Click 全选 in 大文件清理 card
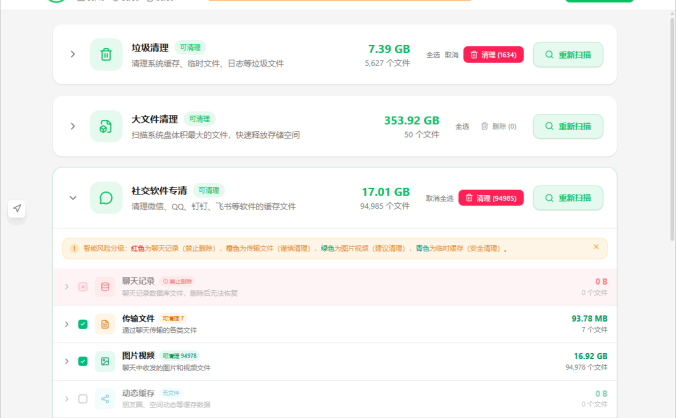The width and height of the screenshot is (676, 418). point(462,126)
